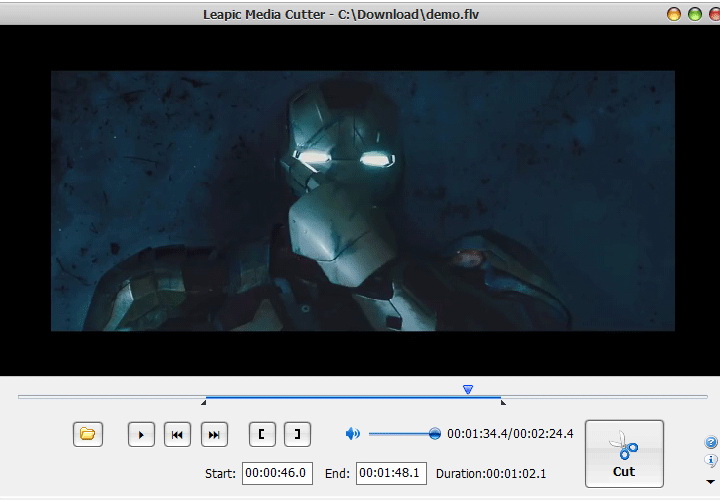Set start point with left bracket
The width and height of the screenshot is (720, 500).
pos(262,434)
